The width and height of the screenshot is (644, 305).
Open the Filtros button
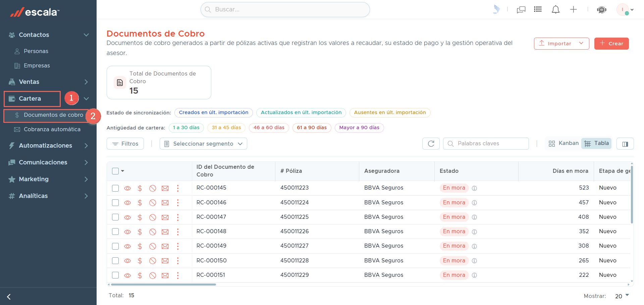[x=125, y=144]
